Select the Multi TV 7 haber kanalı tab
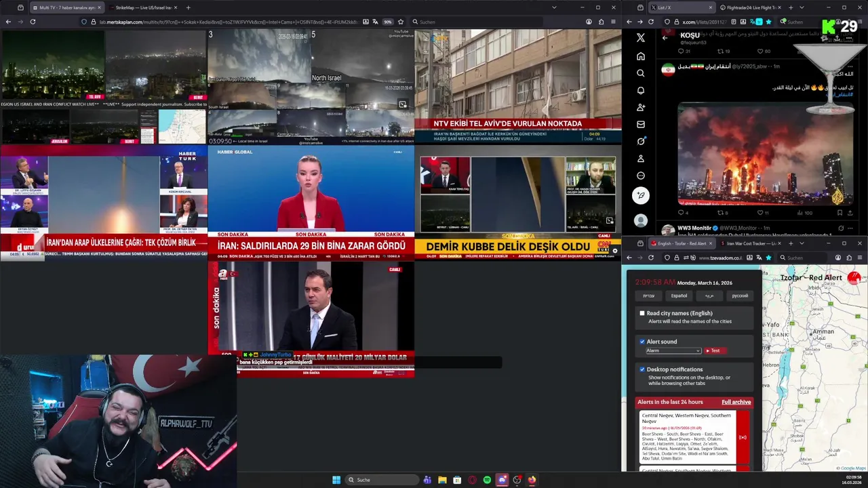 pyautogui.click(x=66, y=7)
